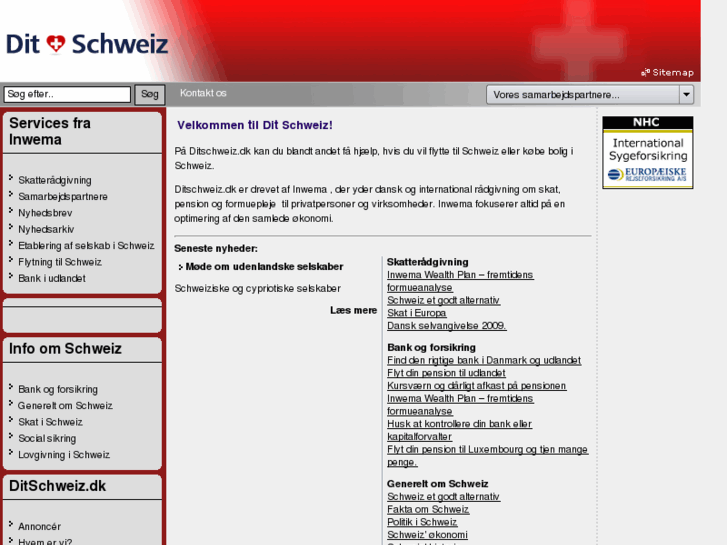This screenshot has height=545, width=727.
Task: Click the Søg efter search field
Action: click(67, 94)
